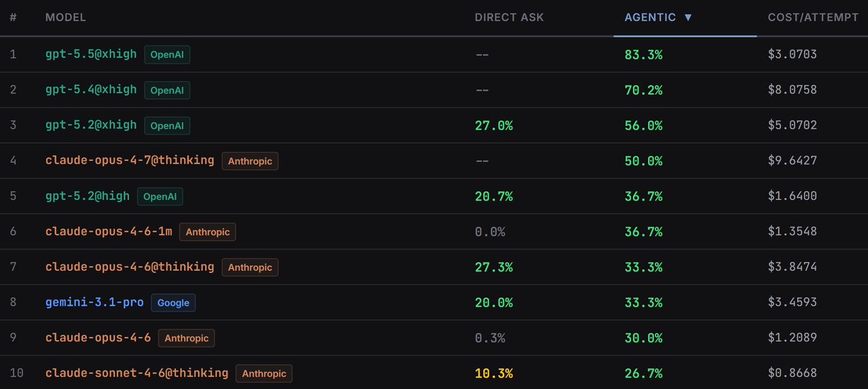Screen dimensions: 868x389
Task: Click the rank number 10
Action: [x=17, y=374]
